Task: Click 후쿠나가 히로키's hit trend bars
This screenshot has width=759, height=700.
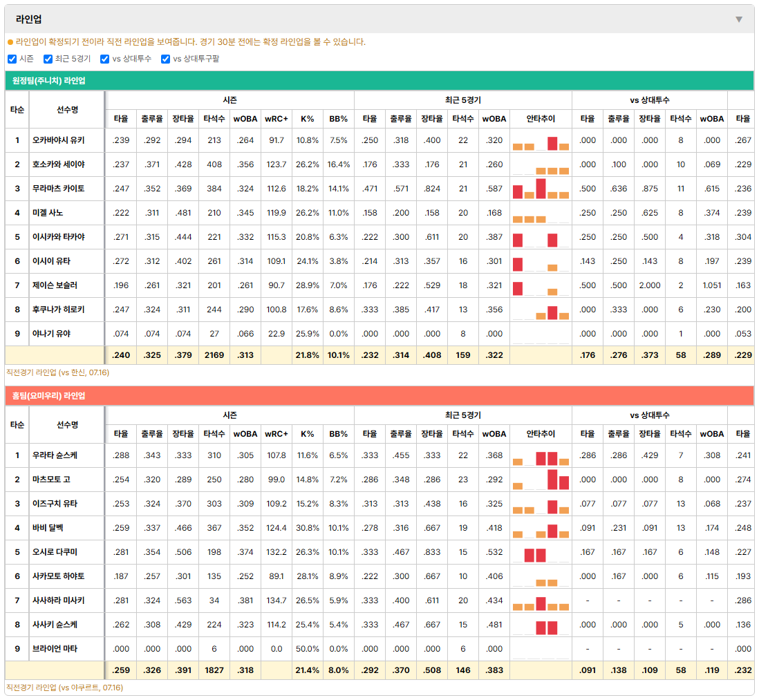Action: coord(541,310)
